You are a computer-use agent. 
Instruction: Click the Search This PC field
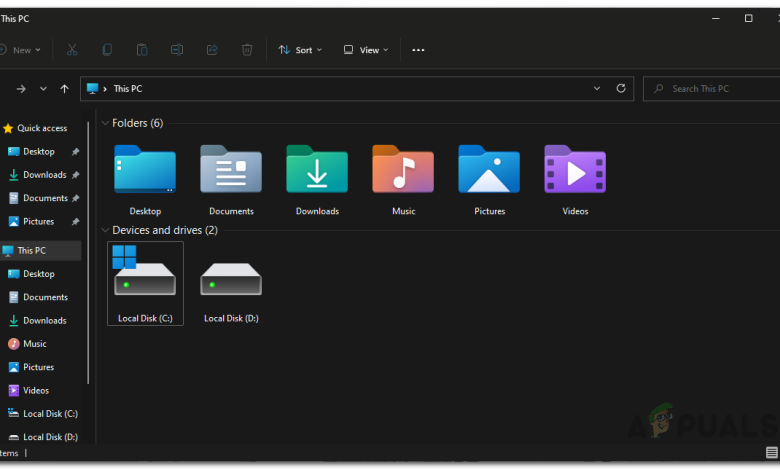click(712, 89)
